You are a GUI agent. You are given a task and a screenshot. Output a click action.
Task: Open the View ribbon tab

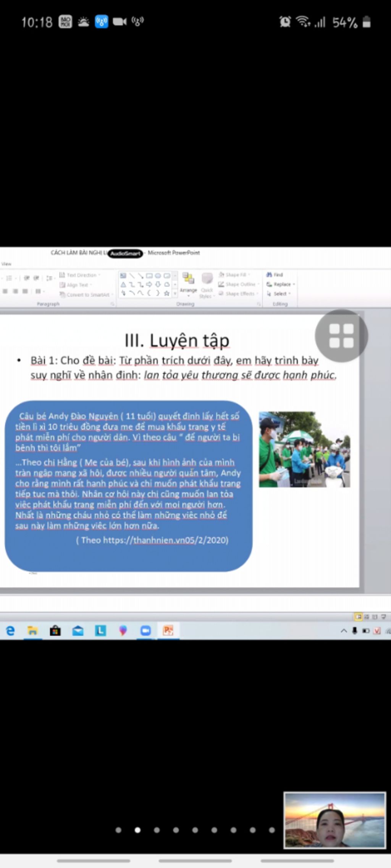(6, 264)
